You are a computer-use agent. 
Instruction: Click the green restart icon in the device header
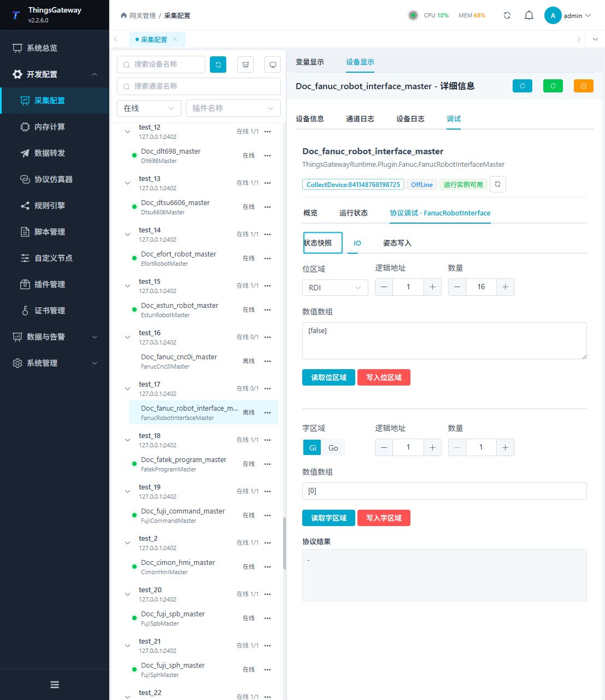[553, 86]
